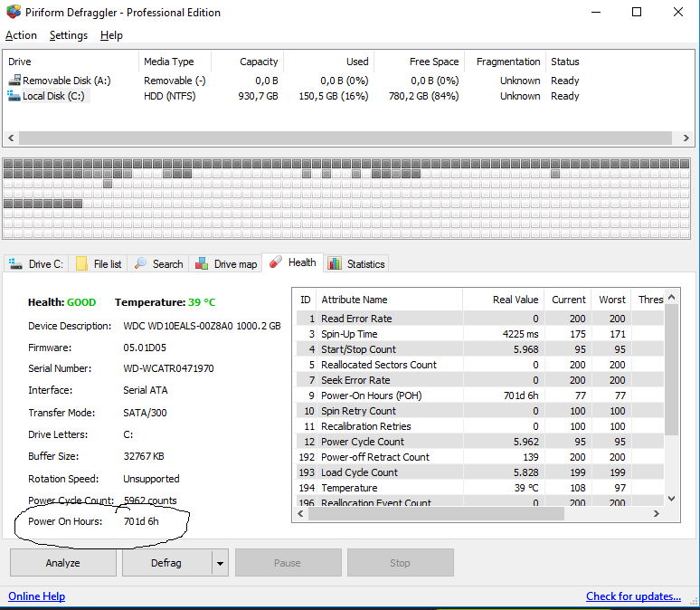Viewport: 700px width, 610px height.
Task: Click the Stop button
Action: pyautogui.click(x=400, y=563)
